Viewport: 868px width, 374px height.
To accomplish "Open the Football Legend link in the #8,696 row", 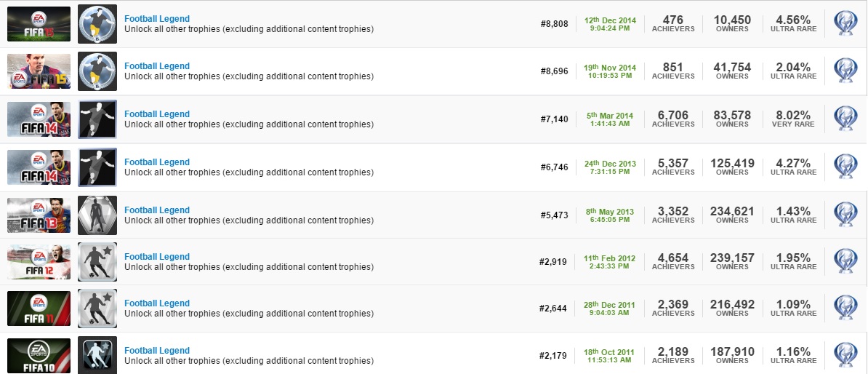I will 157,66.
